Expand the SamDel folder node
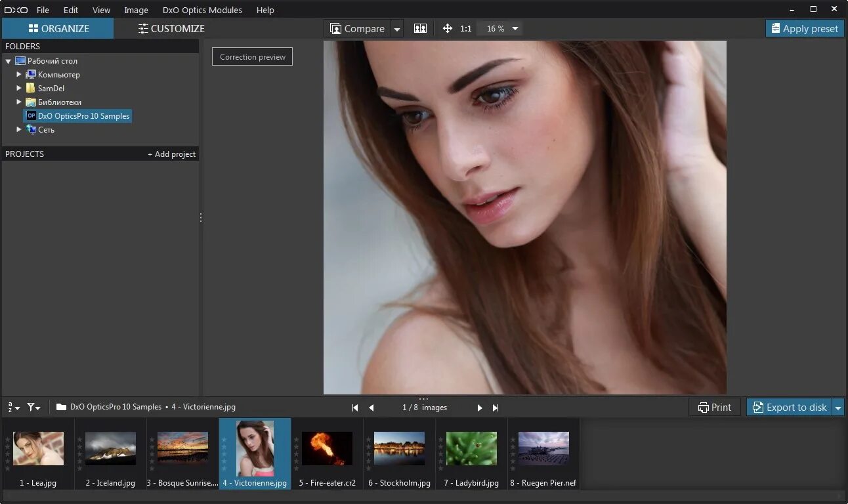848x504 pixels. click(x=19, y=88)
